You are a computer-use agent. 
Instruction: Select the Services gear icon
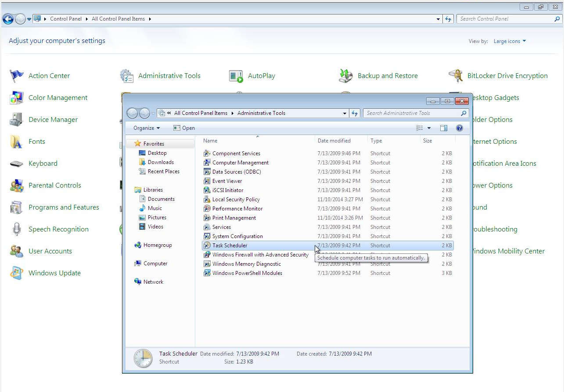(x=207, y=227)
